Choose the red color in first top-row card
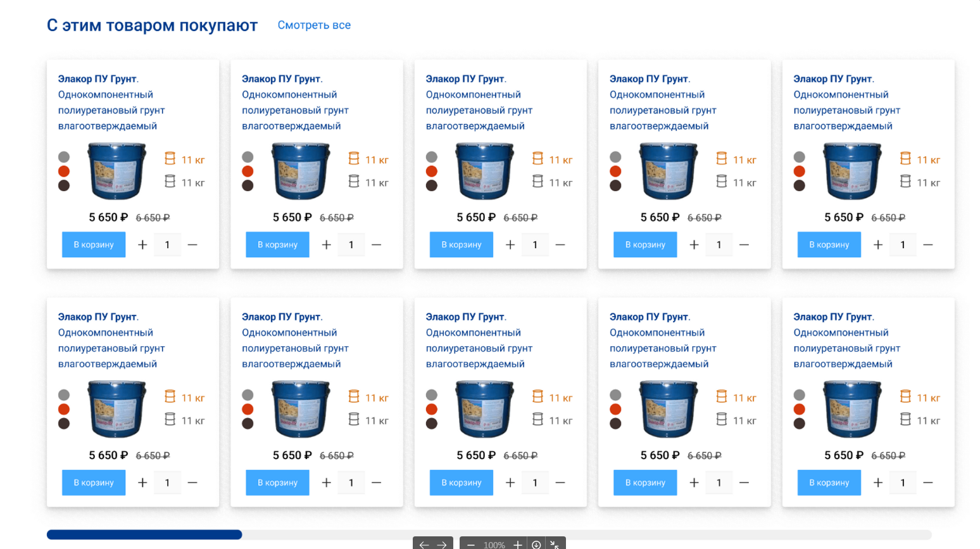 [x=64, y=171]
